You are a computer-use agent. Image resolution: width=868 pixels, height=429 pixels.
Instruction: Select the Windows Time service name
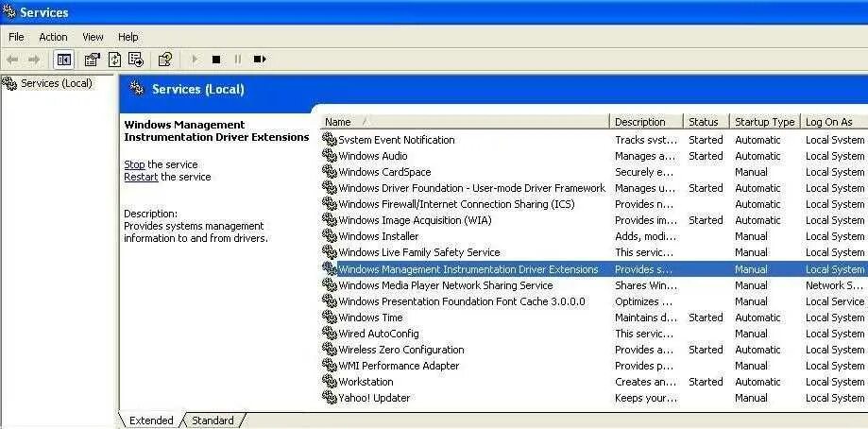click(370, 317)
